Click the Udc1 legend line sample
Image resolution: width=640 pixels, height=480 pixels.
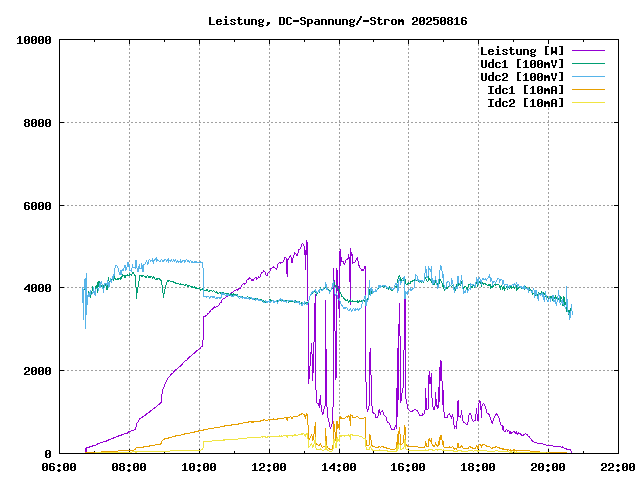[x=588, y=63]
